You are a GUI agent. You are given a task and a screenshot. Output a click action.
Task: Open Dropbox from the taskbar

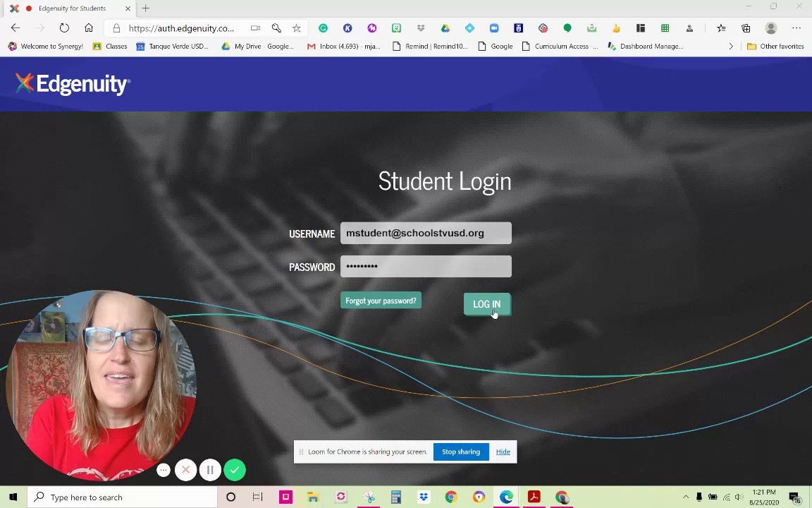pos(424,497)
